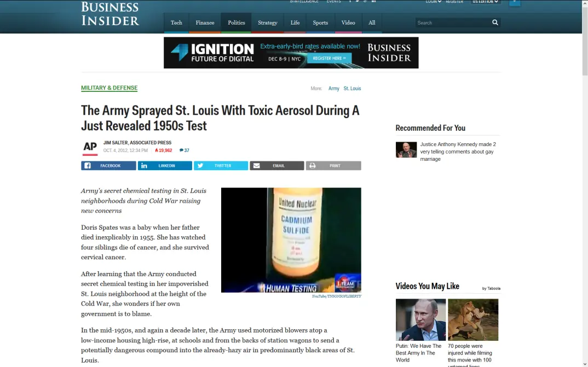588x367 pixels.
Task: Click the lion movie video thumbnail
Action: tap(473, 320)
